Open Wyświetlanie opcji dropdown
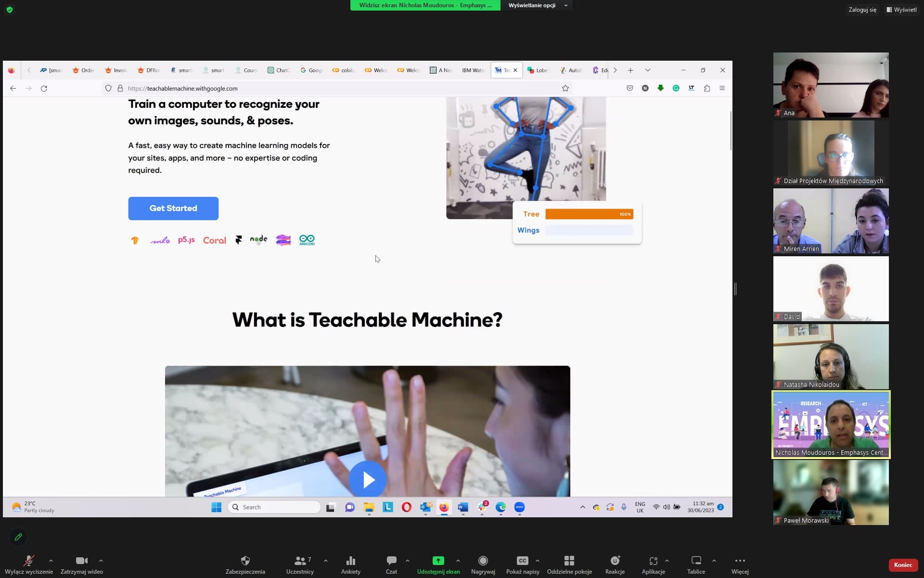Viewport: 924px width, 578px height. [538, 5]
